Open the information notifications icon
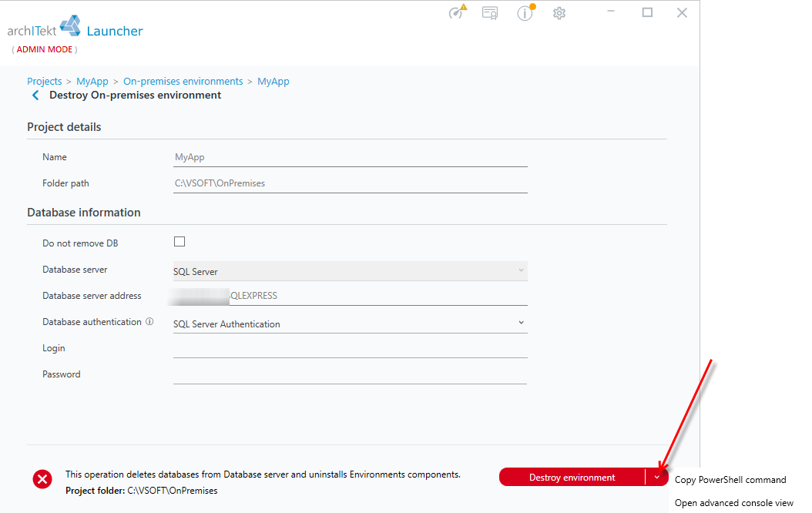This screenshot has height=513, width=812. tap(525, 12)
